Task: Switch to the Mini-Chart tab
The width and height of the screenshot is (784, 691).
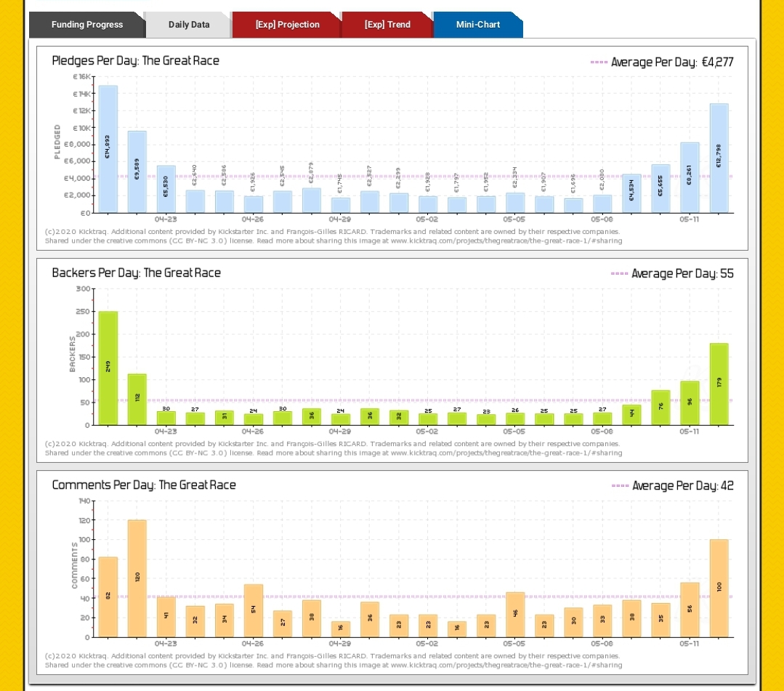Action: click(x=477, y=25)
